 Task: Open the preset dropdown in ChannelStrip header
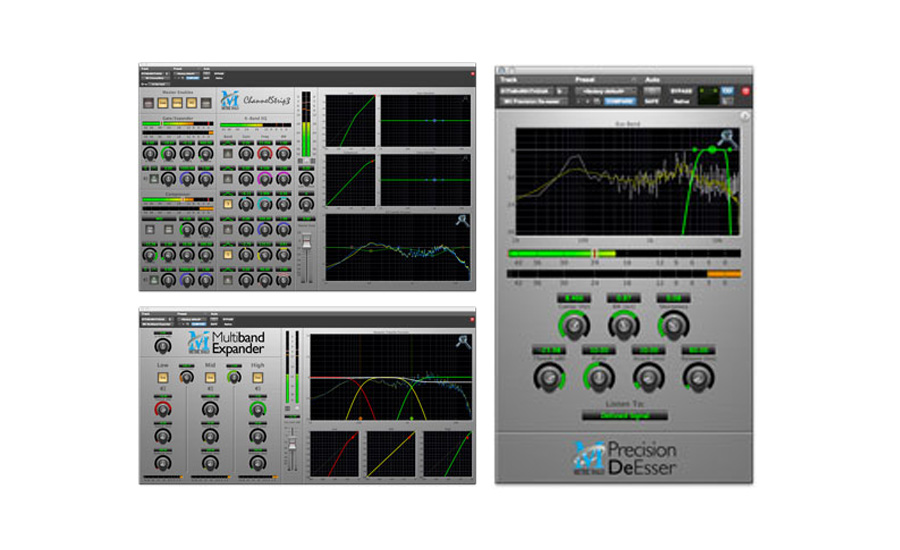coord(187,73)
